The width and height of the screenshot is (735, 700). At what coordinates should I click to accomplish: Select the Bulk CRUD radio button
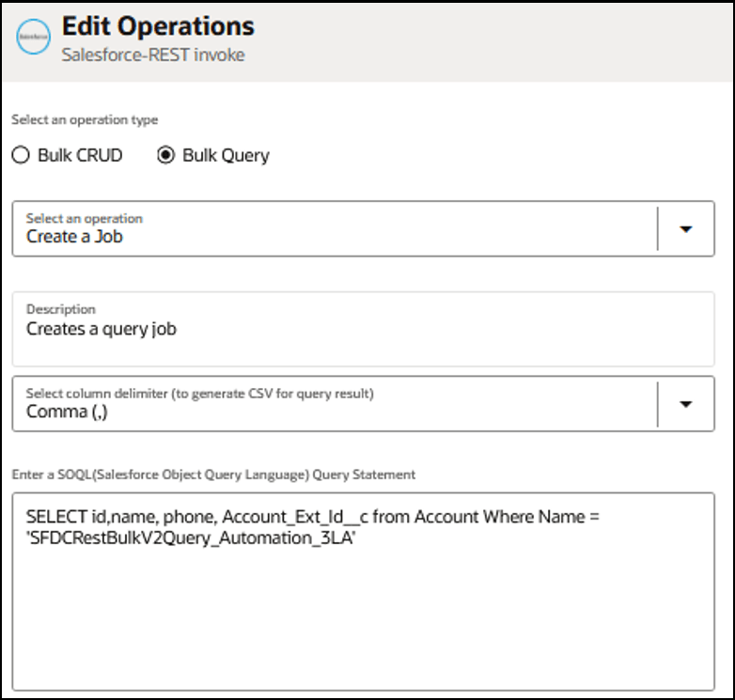21,155
